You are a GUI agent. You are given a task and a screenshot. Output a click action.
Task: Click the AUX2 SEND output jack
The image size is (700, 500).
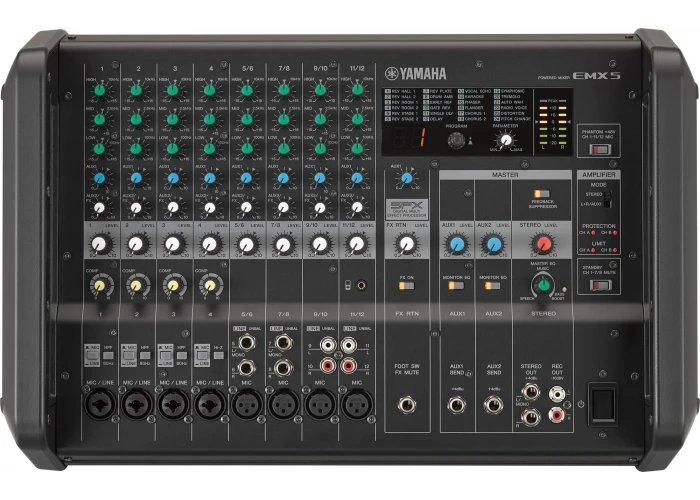point(493,404)
